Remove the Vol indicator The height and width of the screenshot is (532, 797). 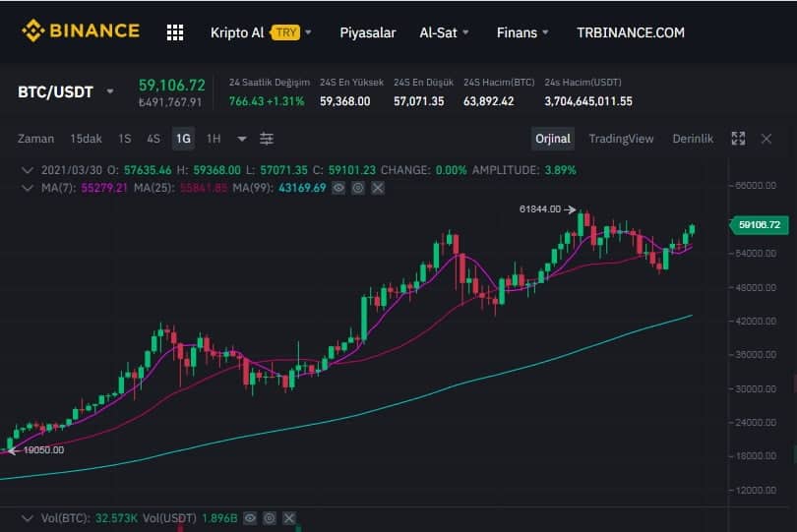289,517
